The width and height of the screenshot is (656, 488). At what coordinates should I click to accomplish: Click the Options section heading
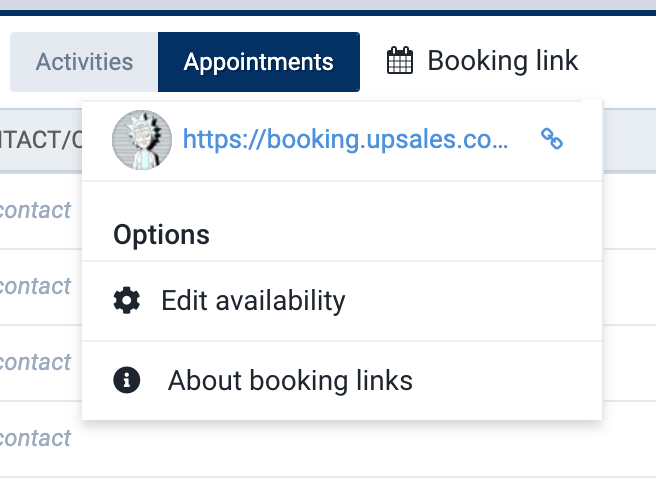(161, 234)
